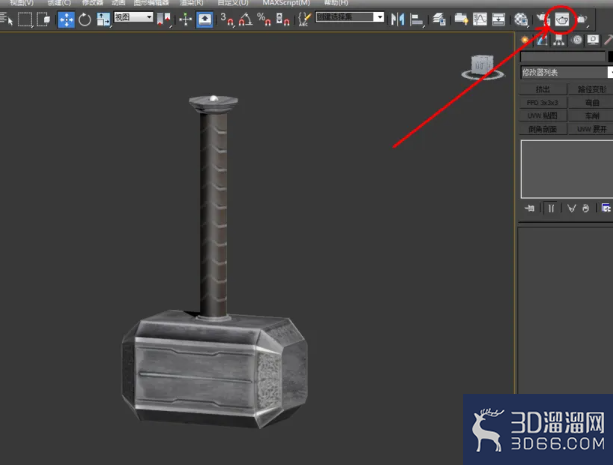The width and height of the screenshot is (613, 465).
Task: Open the Curve Editor
Action: 480,19
